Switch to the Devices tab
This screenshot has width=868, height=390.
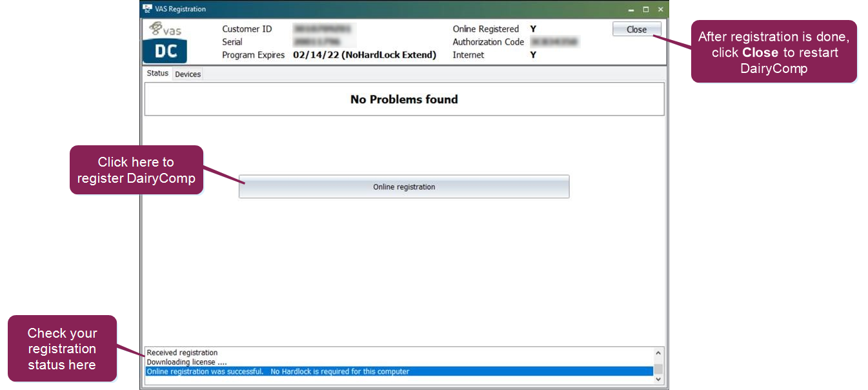click(188, 74)
